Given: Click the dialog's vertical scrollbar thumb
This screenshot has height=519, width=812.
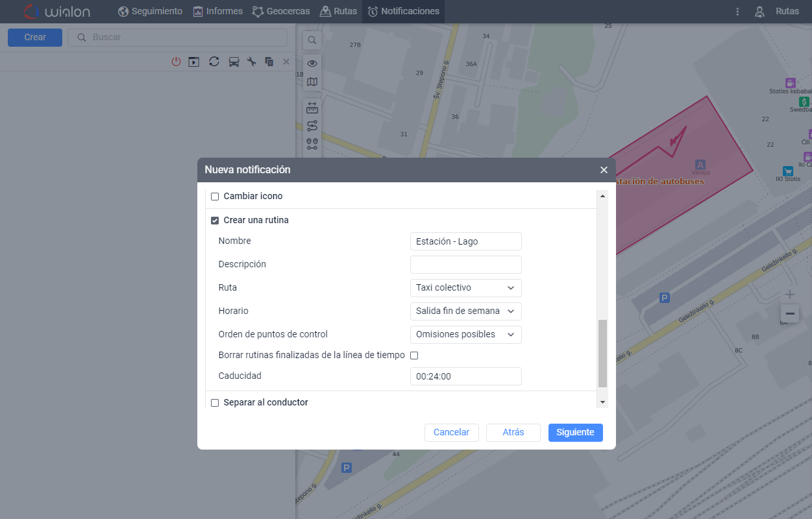Looking at the screenshot, I should click(602, 353).
